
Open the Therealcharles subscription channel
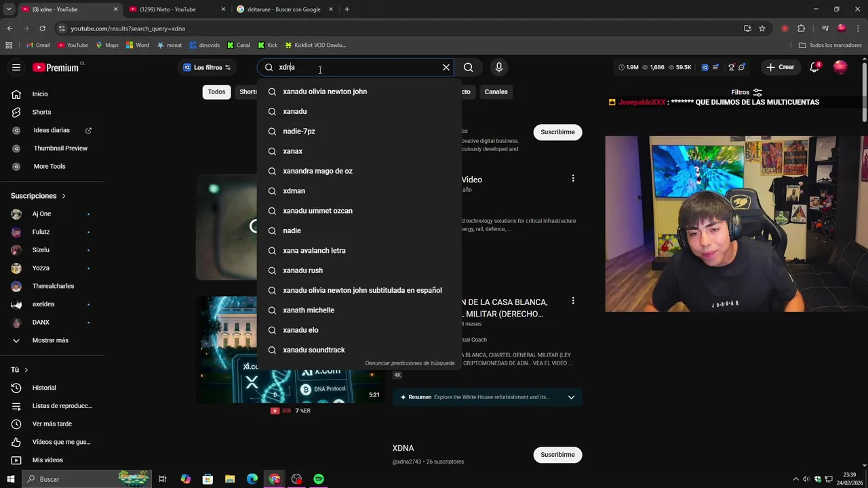52,286
